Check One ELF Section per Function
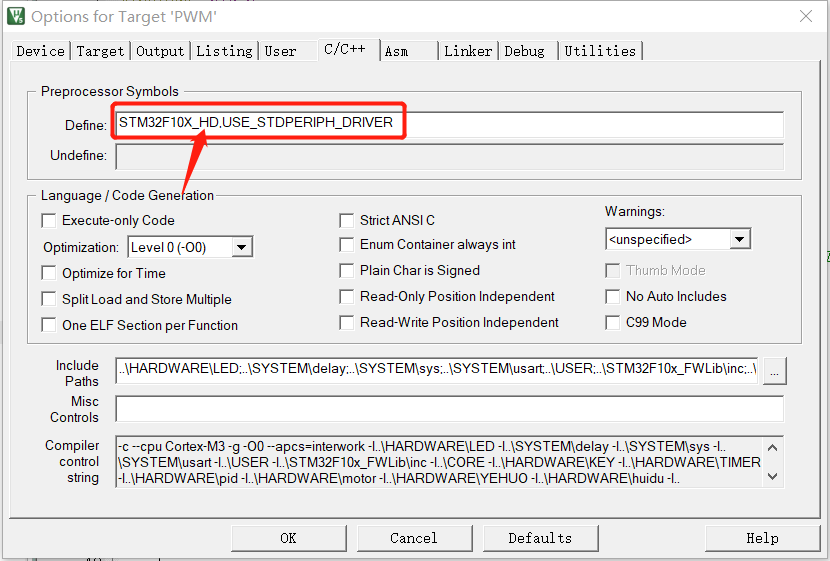 pyautogui.click(x=49, y=325)
